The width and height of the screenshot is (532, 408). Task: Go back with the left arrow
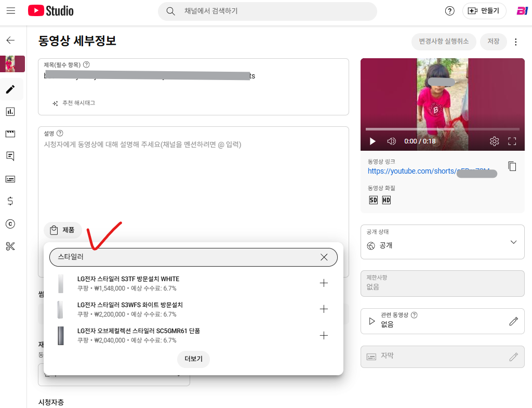coord(10,40)
